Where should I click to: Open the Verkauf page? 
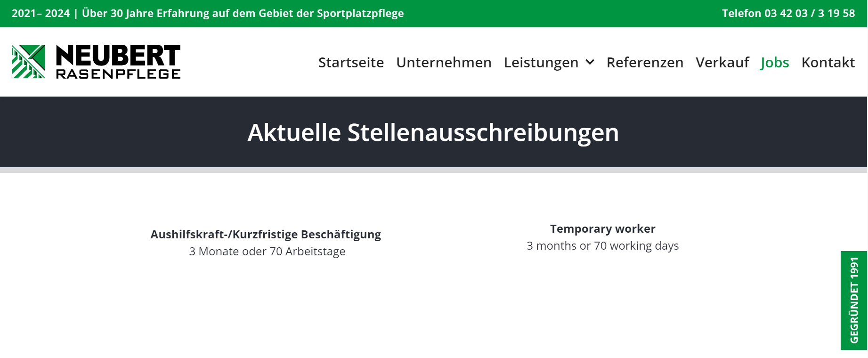click(722, 62)
